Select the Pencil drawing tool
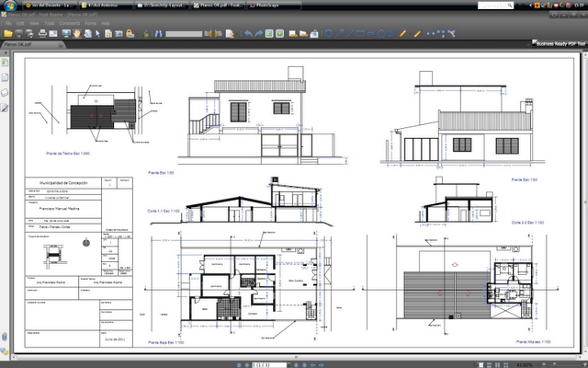Viewport: 588px width, 368px height. pos(403,34)
